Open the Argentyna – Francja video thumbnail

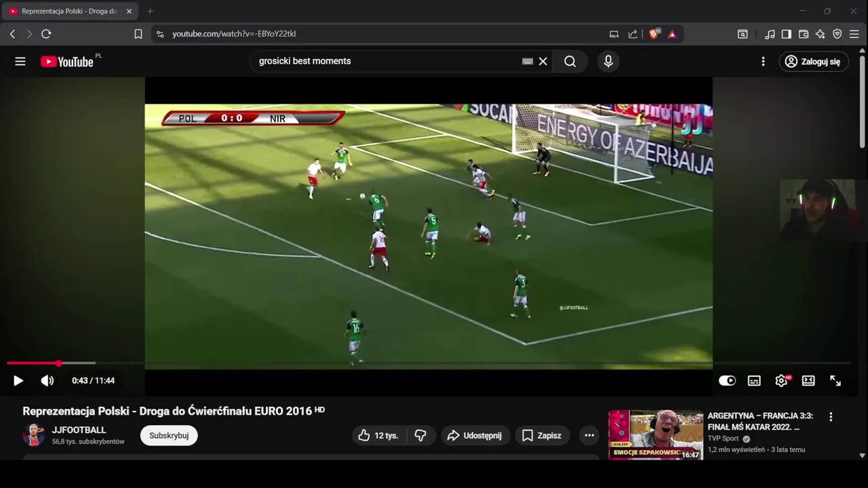[x=656, y=435]
